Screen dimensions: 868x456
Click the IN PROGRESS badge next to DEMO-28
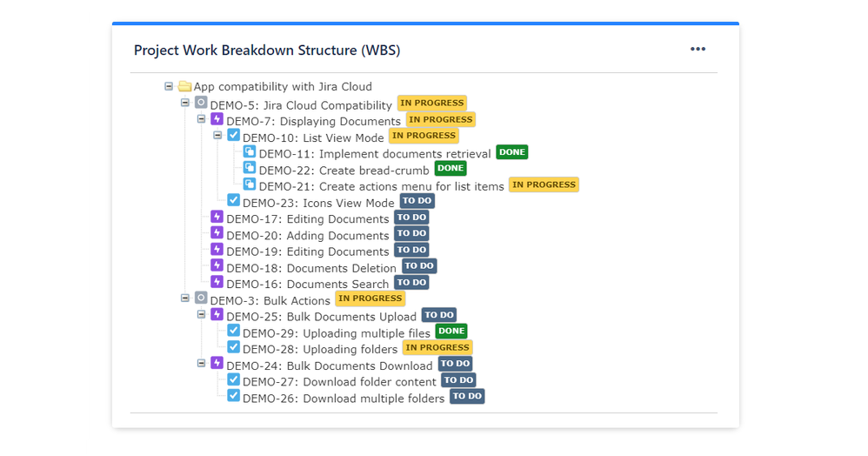437,347
